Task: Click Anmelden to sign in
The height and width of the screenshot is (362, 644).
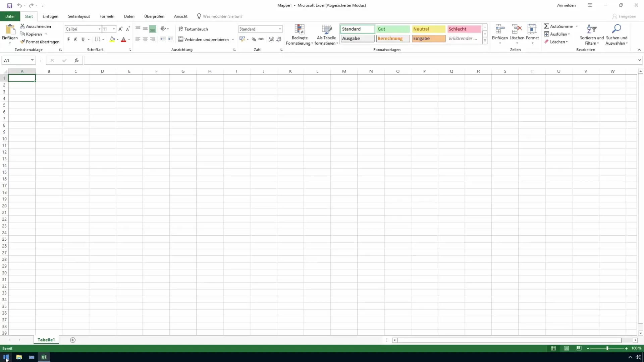Action: click(566, 5)
